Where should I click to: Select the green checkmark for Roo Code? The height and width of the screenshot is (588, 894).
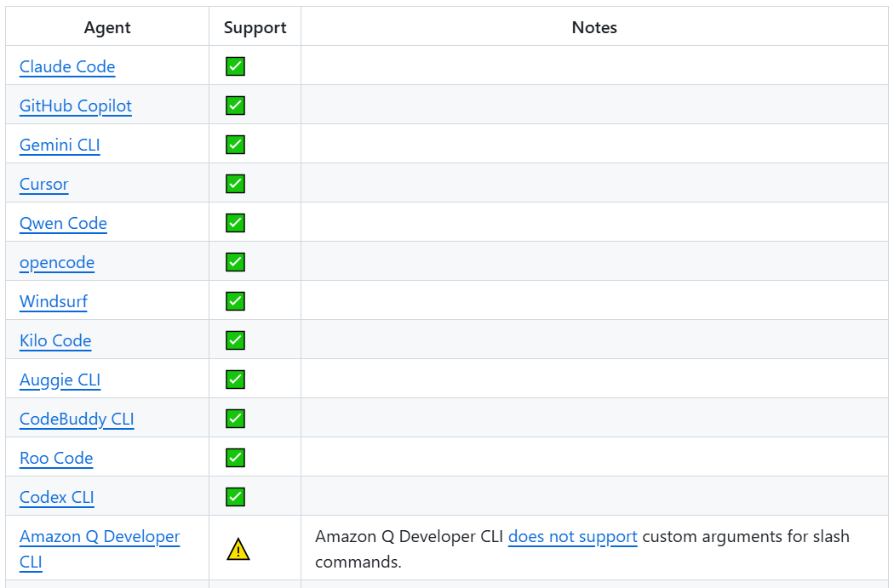[235, 457]
